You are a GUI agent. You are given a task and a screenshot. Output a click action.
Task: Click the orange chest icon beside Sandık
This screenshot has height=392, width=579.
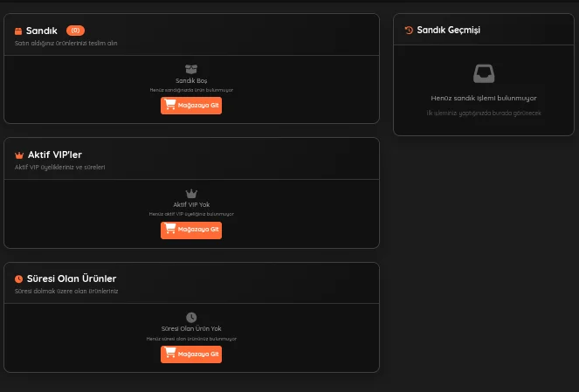[18, 31]
